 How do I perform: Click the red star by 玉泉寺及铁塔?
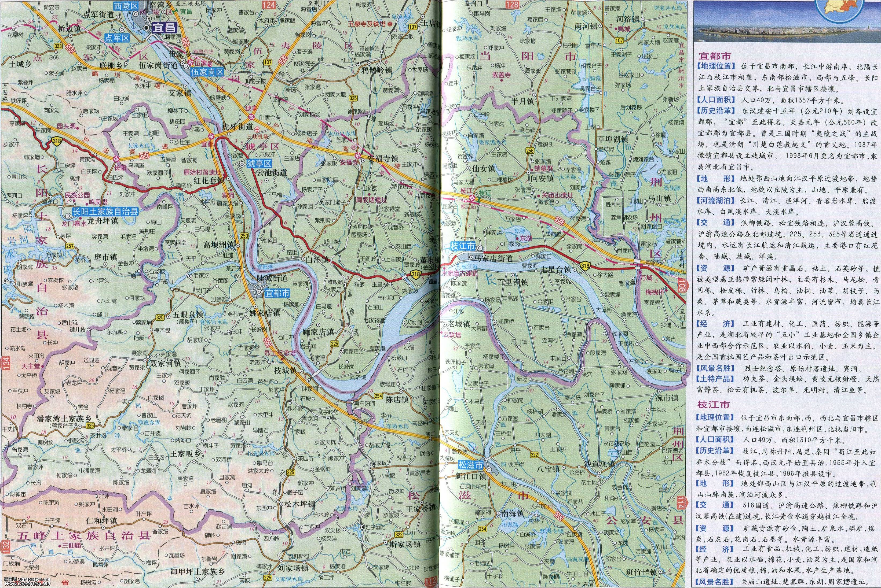pos(390,24)
